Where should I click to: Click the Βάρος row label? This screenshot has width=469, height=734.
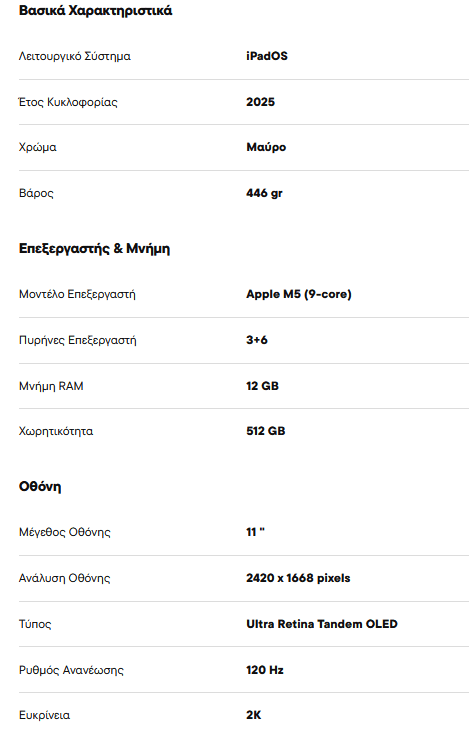click(36, 193)
